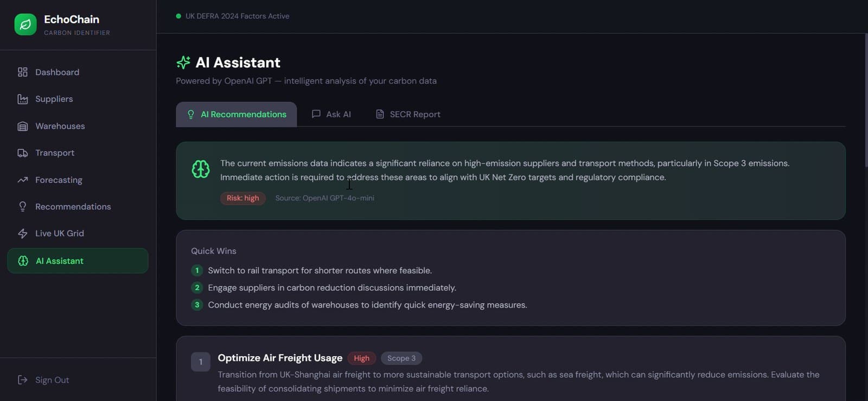
Task: Switch to the Ask AI tab label
Action: (339, 114)
